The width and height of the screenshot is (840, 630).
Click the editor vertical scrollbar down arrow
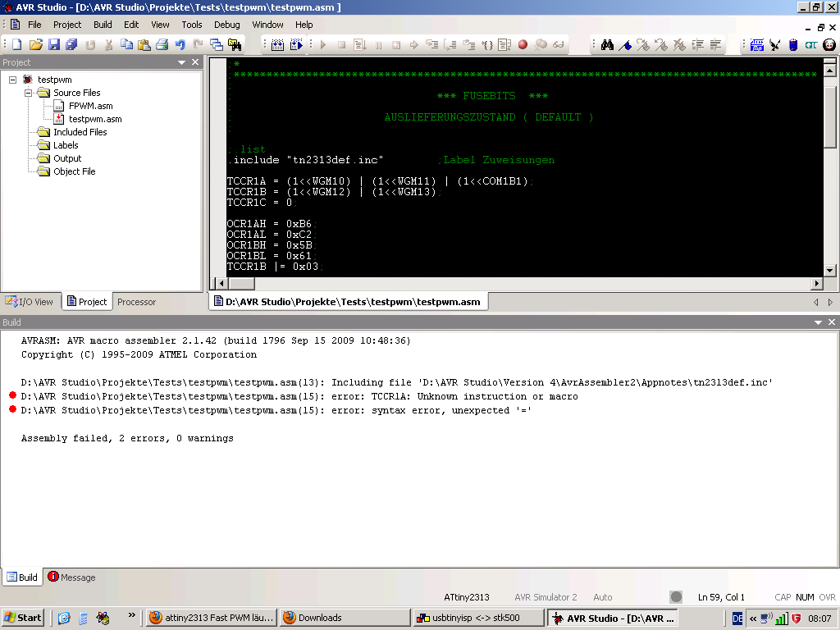tap(829, 271)
